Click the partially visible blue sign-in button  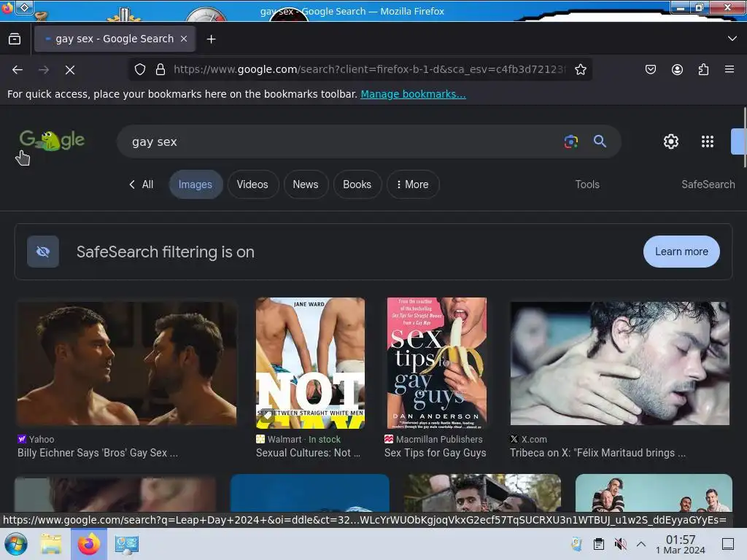tap(739, 141)
